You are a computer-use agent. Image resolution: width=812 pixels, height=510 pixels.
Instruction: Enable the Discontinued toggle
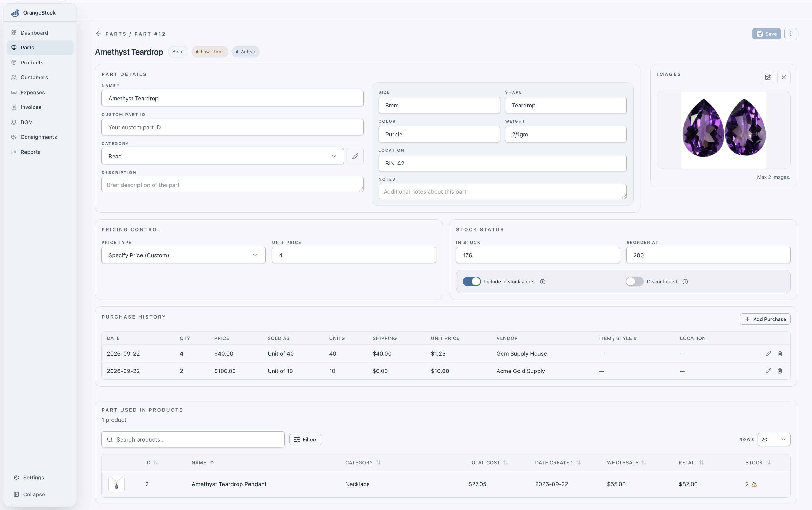click(634, 282)
